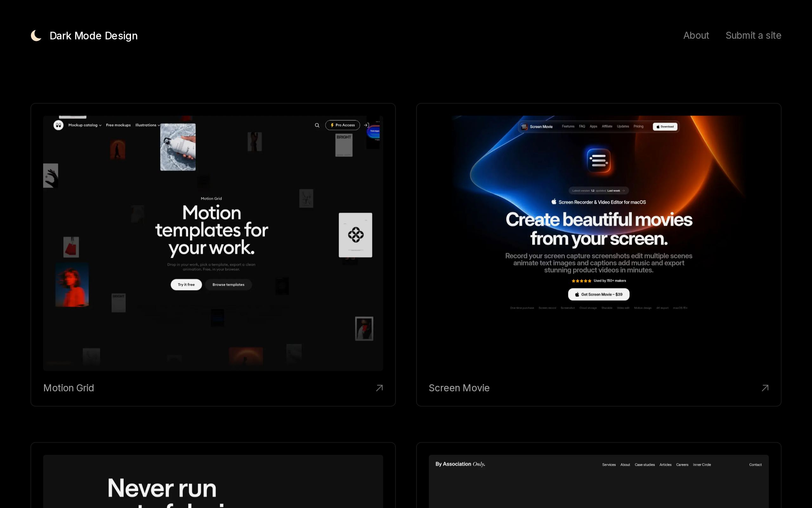This screenshot has width=812, height=508.
Task: Click the Try it free button
Action: pyautogui.click(x=186, y=284)
